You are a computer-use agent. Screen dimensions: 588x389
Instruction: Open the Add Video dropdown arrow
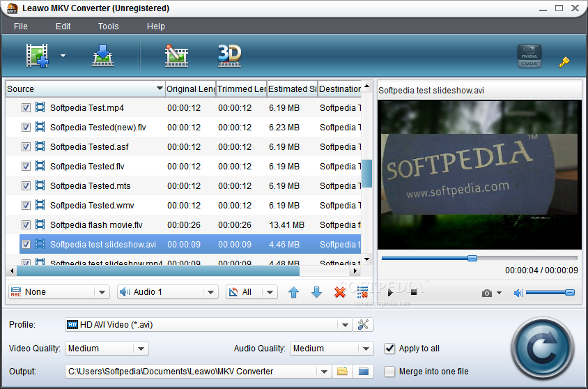(63, 56)
